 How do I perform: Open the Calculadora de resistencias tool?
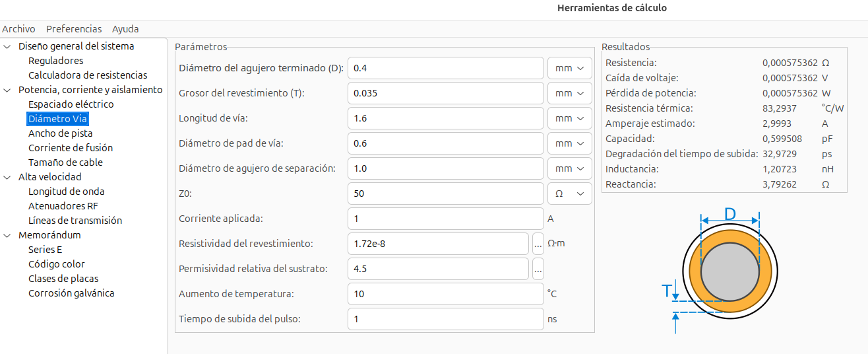click(88, 75)
